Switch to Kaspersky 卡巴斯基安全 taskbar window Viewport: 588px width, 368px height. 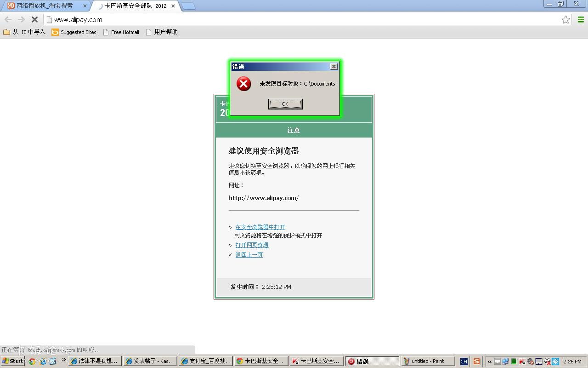click(317, 361)
